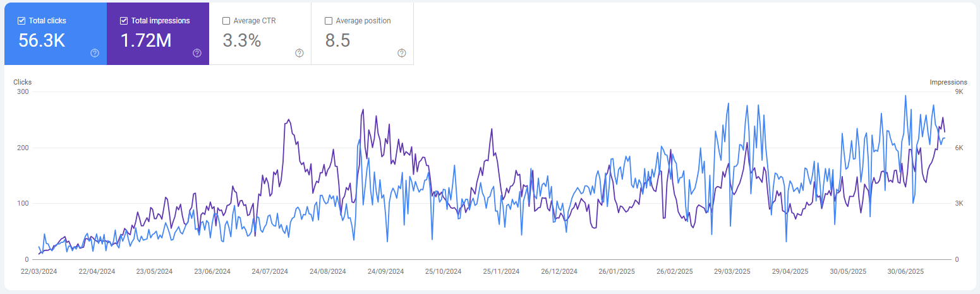Click the 1.72M total impressions value
This screenshot has width=980, height=294.
pyautogui.click(x=146, y=40)
